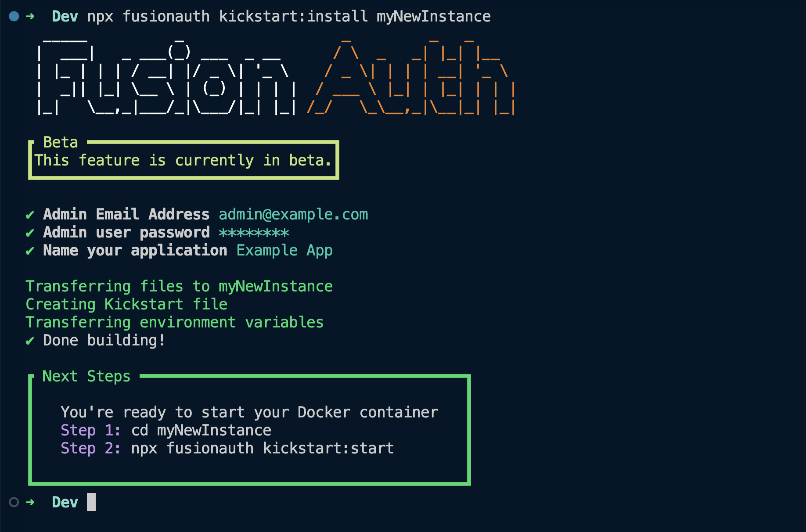
Task: Click the purple 'Step 1:' label
Action: pyautogui.click(x=90, y=430)
